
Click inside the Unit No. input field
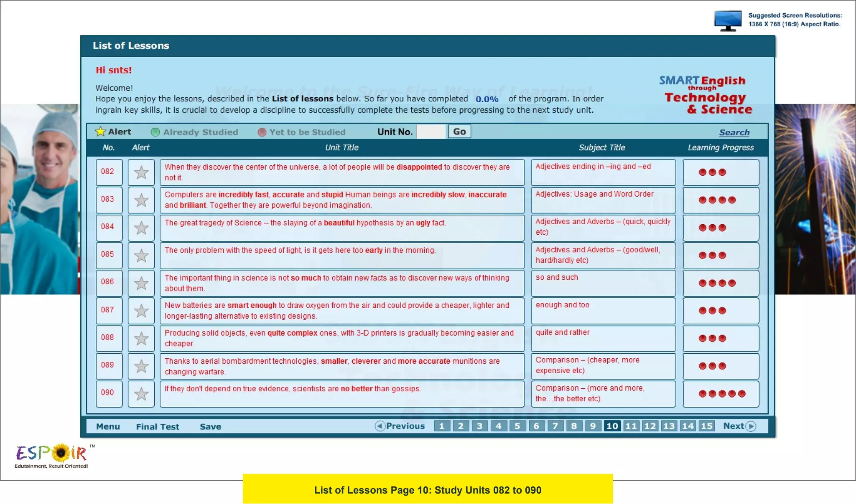click(431, 132)
